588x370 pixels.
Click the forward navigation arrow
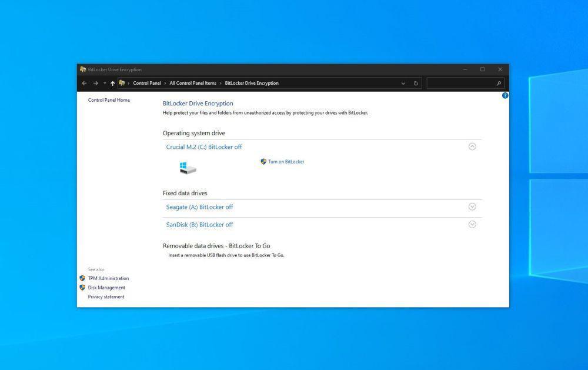96,84
